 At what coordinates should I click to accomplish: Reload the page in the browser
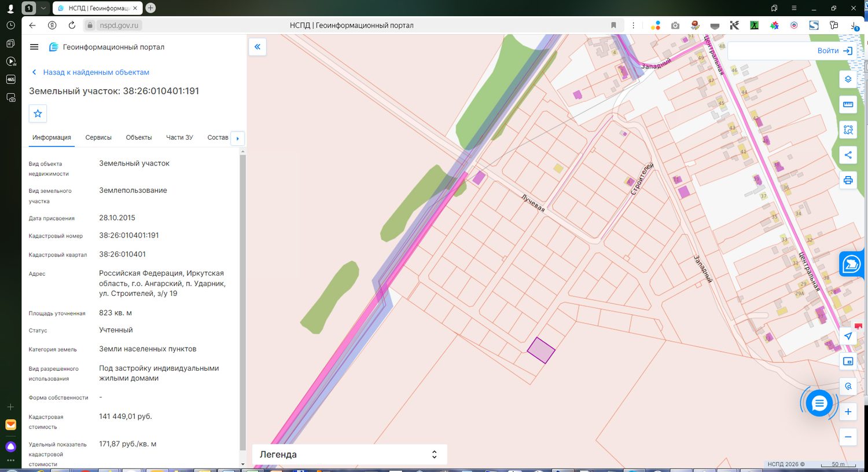72,25
